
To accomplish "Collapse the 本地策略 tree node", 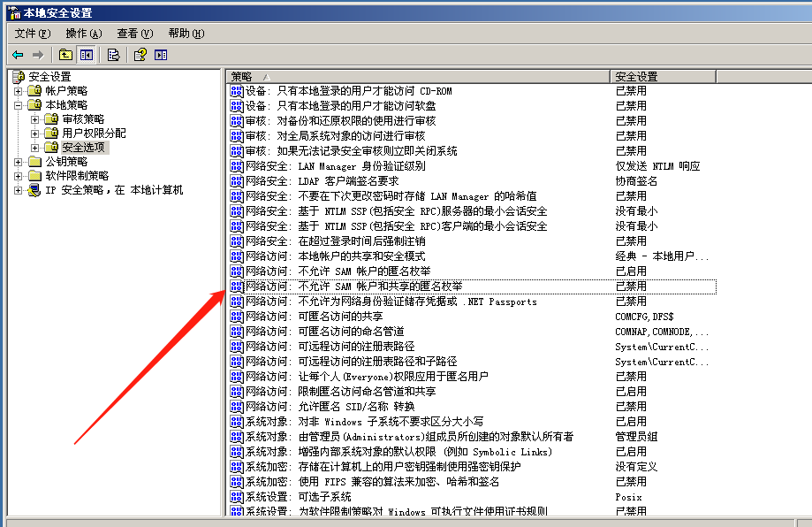I will [x=18, y=104].
